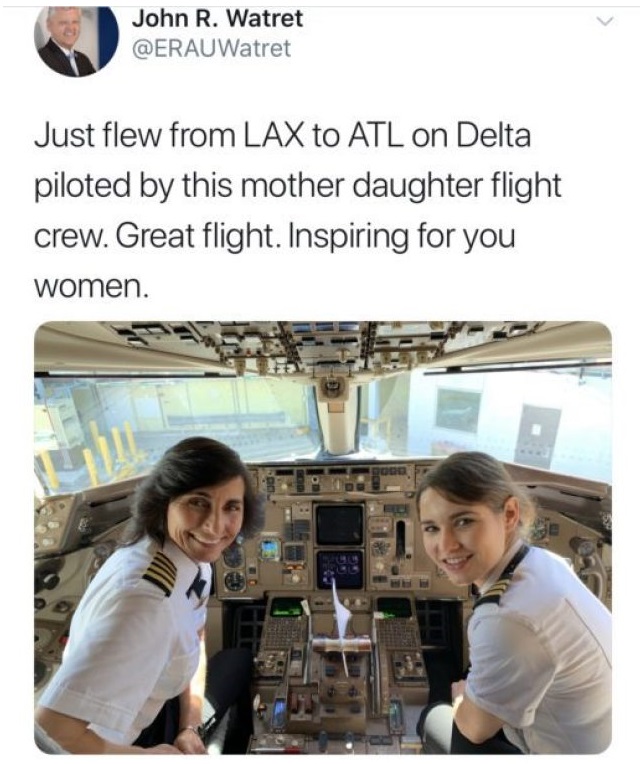Viewport: 640px width, 764px height.
Task: Click the throttle levers on the center pedestal
Action: (341, 643)
